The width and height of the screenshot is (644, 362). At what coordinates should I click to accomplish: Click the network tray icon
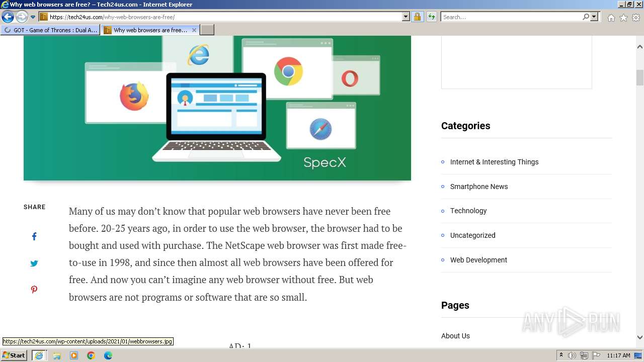click(x=584, y=355)
